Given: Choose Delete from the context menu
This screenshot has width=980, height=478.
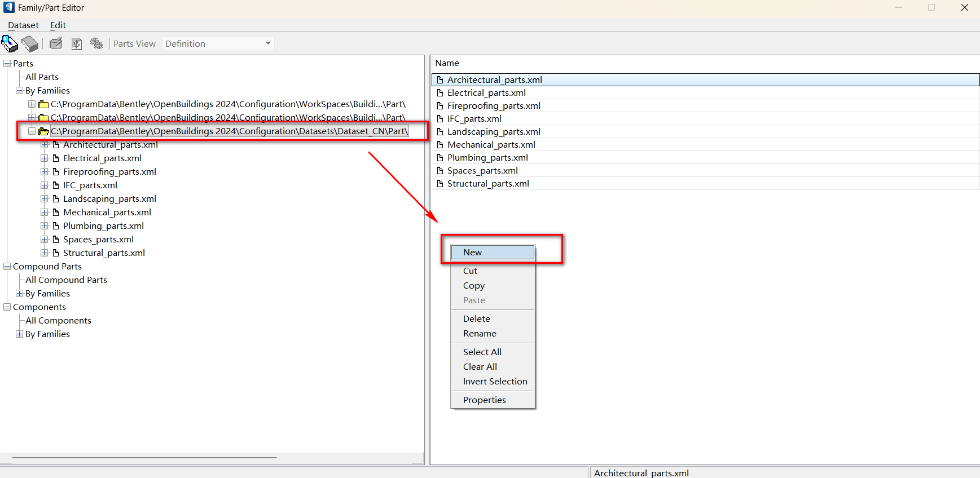Looking at the screenshot, I should click(493, 319).
